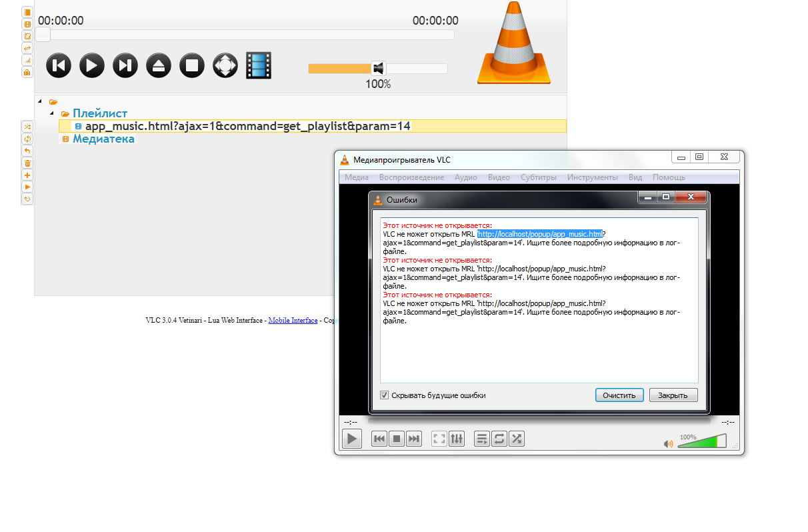Click the green volume slider in VLC window
The image size is (808, 532).
click(703, 441)
